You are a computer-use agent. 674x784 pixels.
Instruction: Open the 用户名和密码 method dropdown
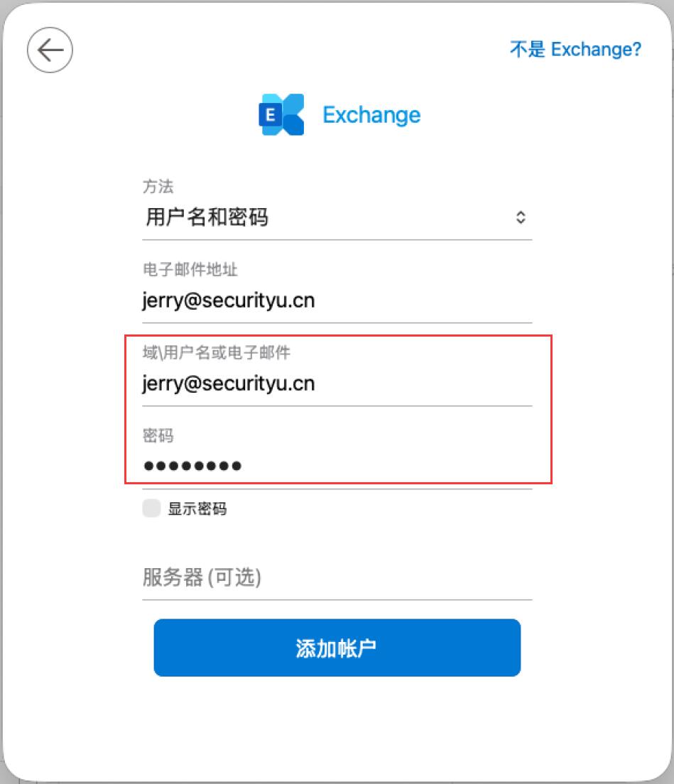(x=337, y=217)
